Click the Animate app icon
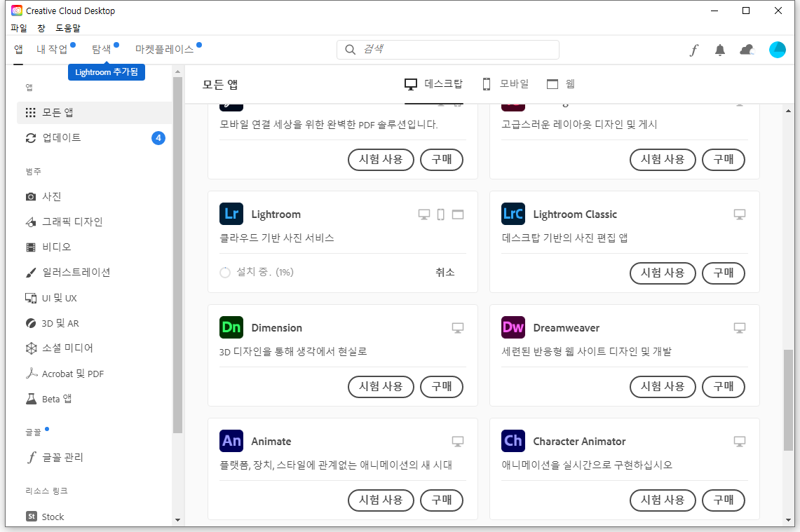The height and width of the screenshot is (532, 800). tap(231, 441)
